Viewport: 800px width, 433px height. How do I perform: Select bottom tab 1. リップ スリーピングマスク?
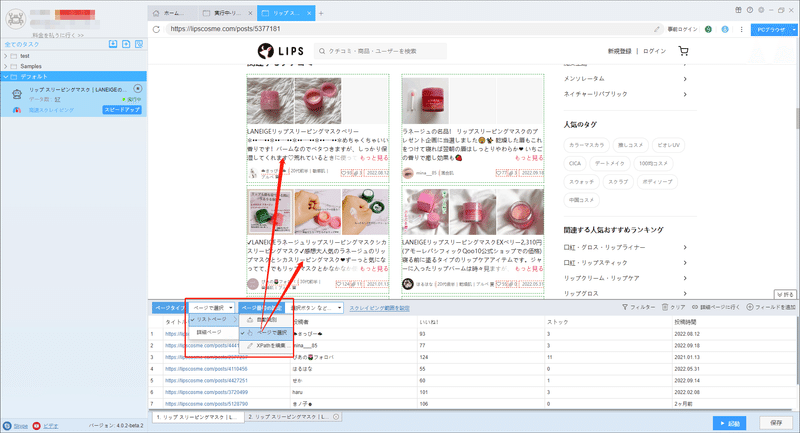(196, 417)
